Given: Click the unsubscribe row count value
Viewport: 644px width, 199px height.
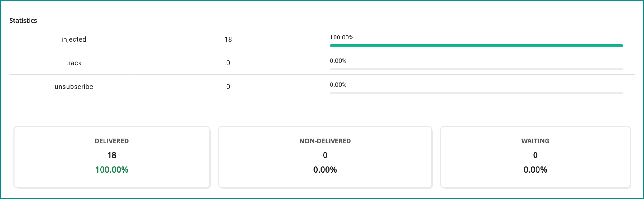Looking at the screenshot, I should [x=228, y=87].
